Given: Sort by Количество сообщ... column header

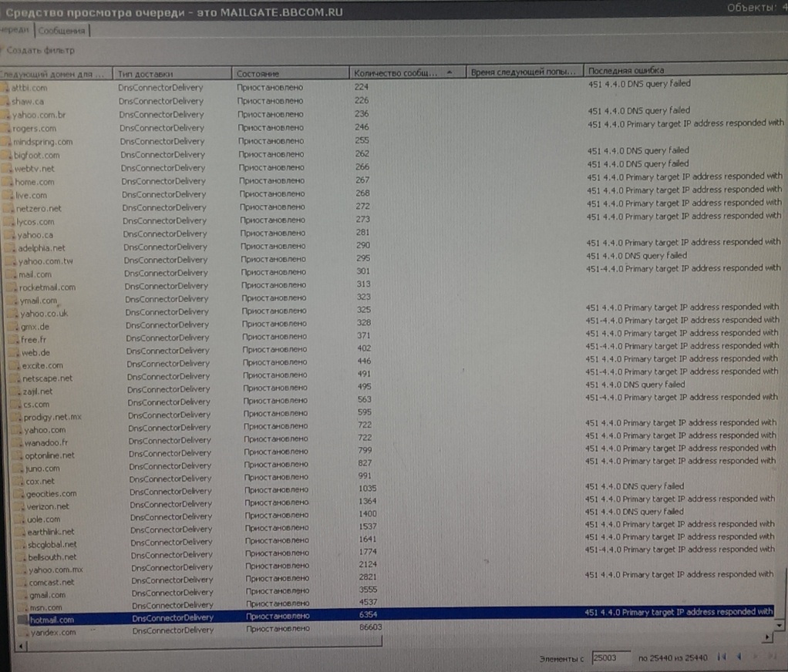Looking at the screenshot, I should click(x=408, y=72).
